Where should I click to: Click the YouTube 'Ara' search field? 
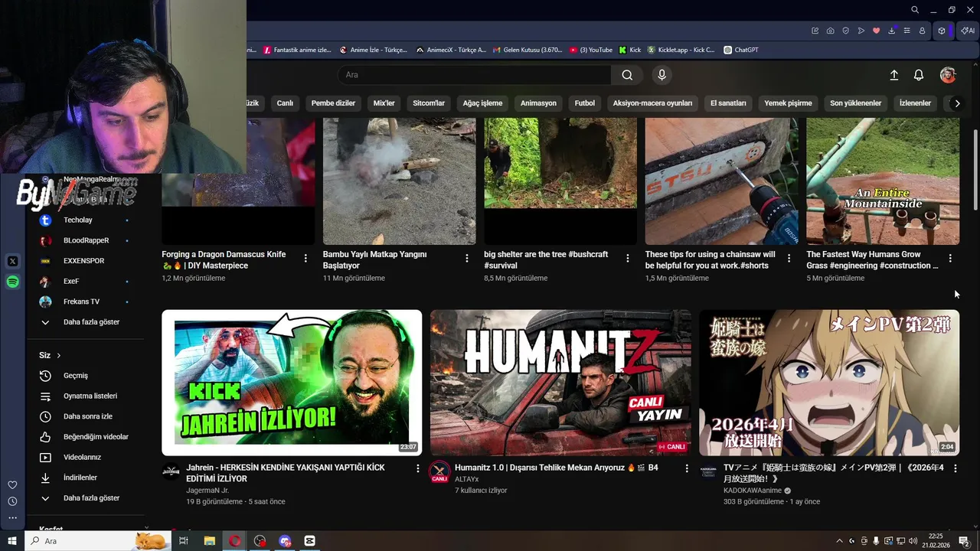pyautogui.click(x=475, y=75)
